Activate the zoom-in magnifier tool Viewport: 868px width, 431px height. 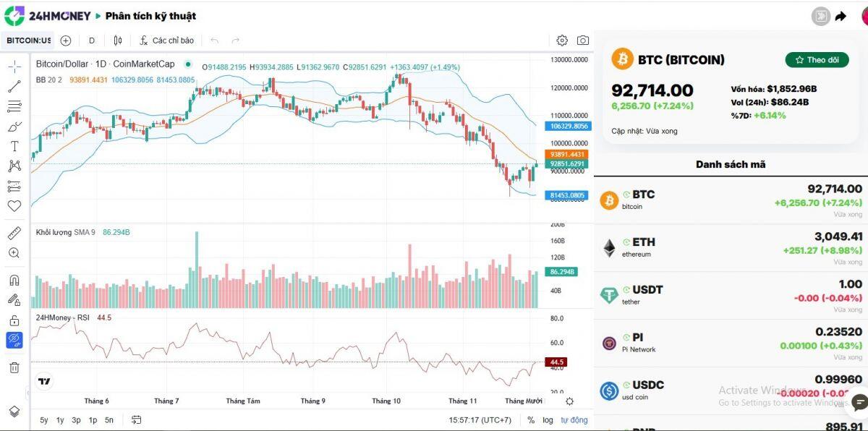click(x=14, y=253)
